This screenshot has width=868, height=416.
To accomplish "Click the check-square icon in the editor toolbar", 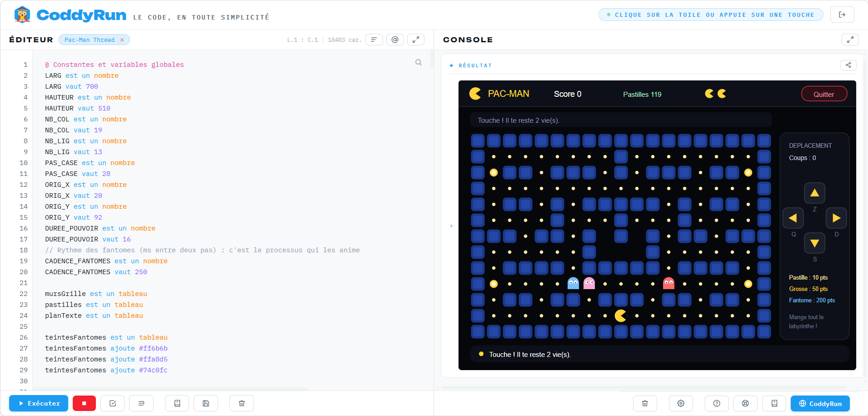I will pyautogui.click(x=113, y=403).
